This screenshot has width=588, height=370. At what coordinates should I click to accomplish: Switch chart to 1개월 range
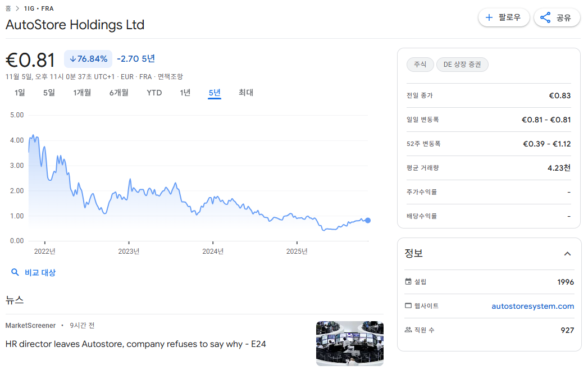tap(82, 93)
